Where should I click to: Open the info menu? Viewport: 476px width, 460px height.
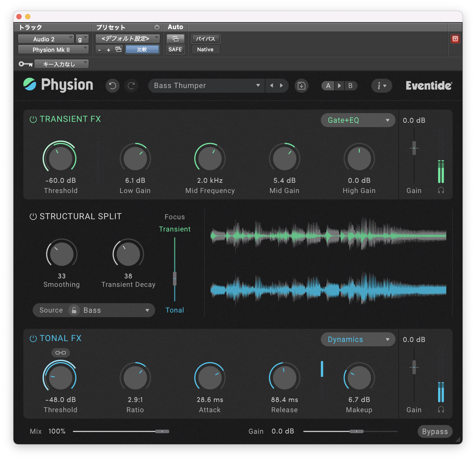(381, 86)
